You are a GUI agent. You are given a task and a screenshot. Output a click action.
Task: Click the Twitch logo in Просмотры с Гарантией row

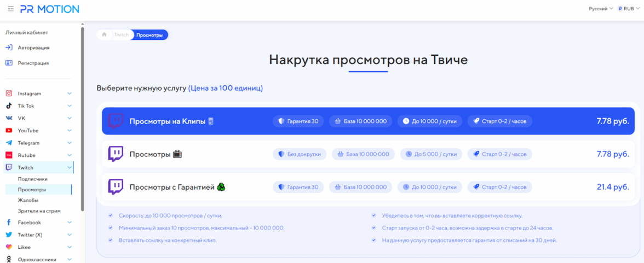click(116, 187)
